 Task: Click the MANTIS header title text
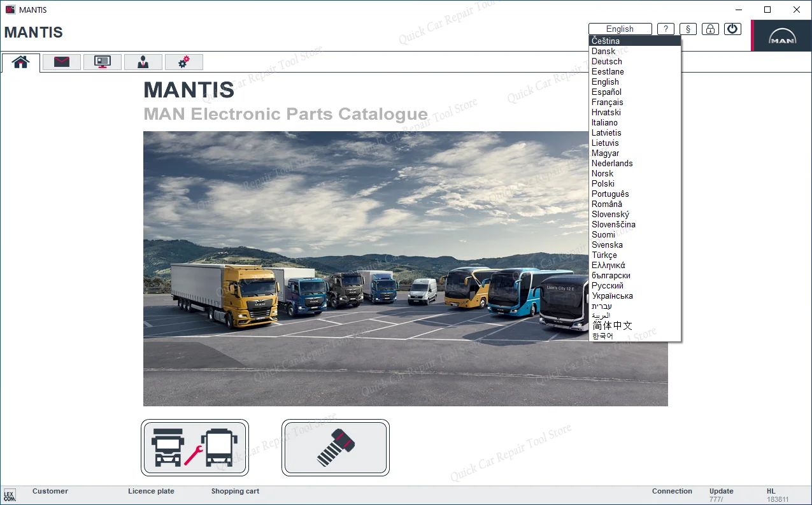[34, 32]
